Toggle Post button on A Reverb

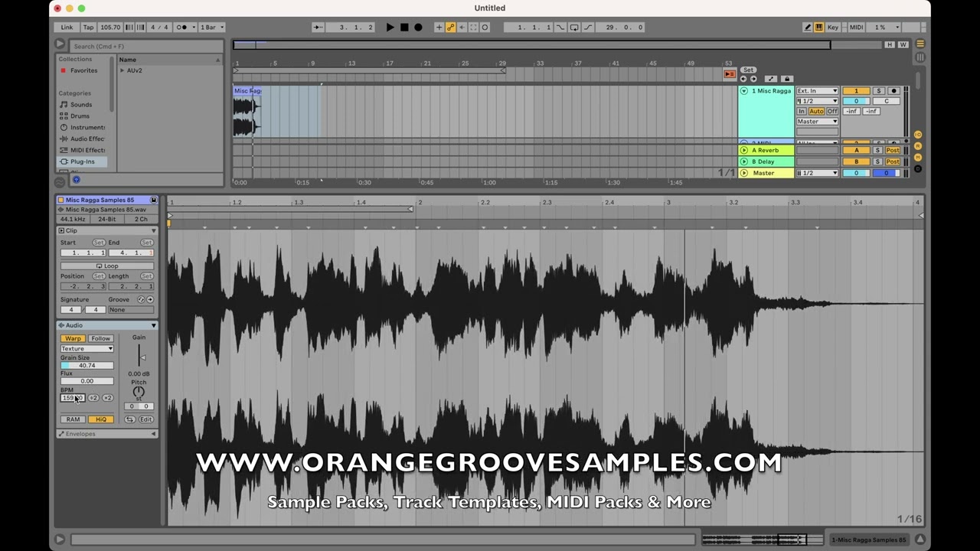point(893,151)
